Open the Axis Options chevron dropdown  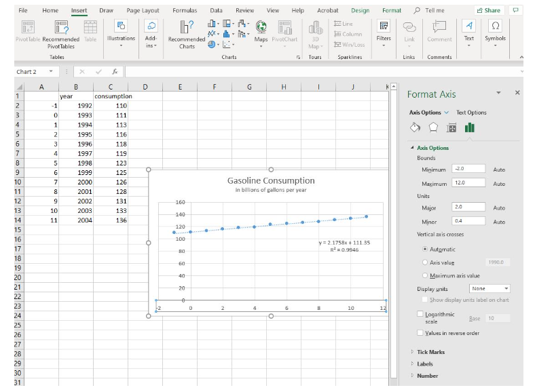point(446,113)
